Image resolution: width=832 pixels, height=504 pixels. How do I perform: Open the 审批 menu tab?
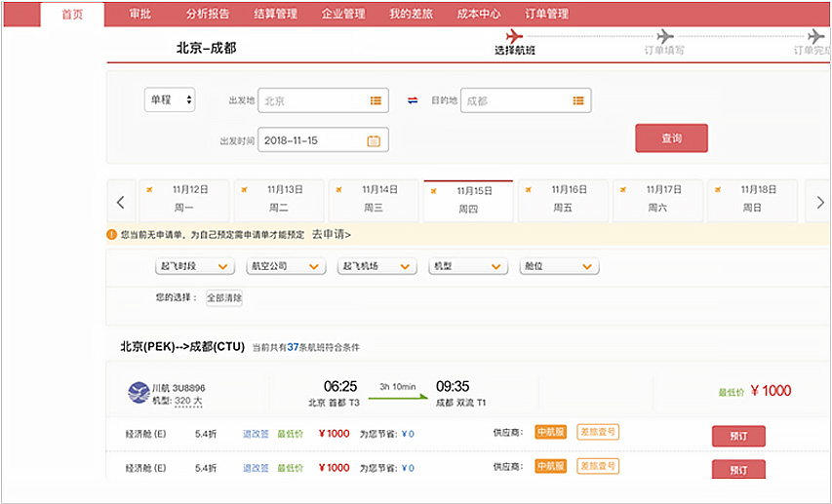coord(139,14)
